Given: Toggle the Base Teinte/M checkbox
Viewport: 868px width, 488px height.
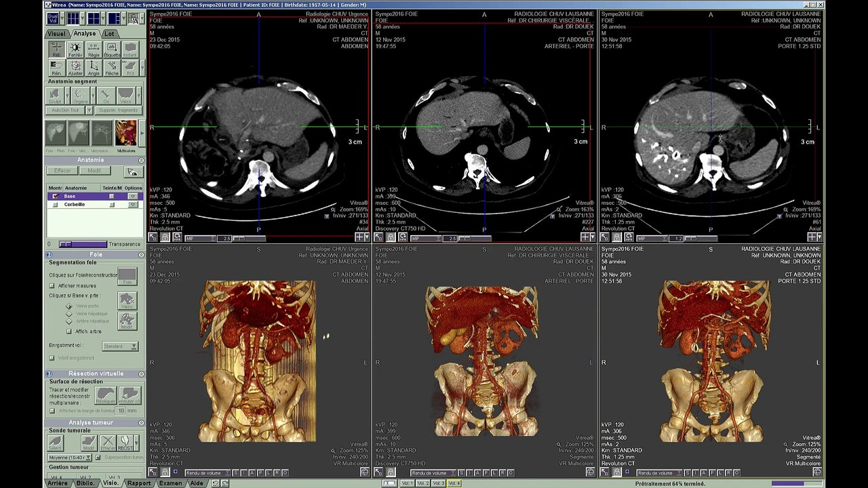Looking at the screenshot, I should click(x=112, y=197).
